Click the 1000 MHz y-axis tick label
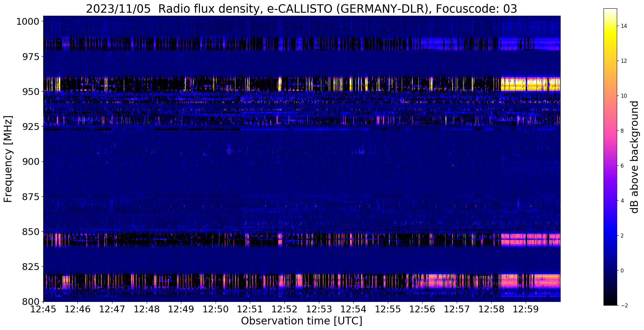644x330 pixels. [x=28, y=22]
